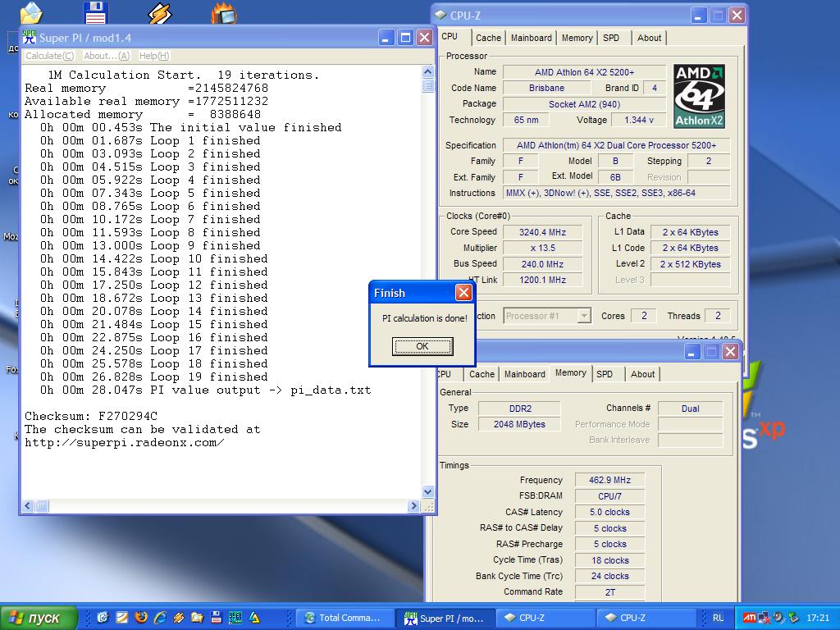Image resolution: width=840 pixels, height=630 pixels.
Task: Click the Voltage value 1.344 v
Action: (x=638, y=120)
